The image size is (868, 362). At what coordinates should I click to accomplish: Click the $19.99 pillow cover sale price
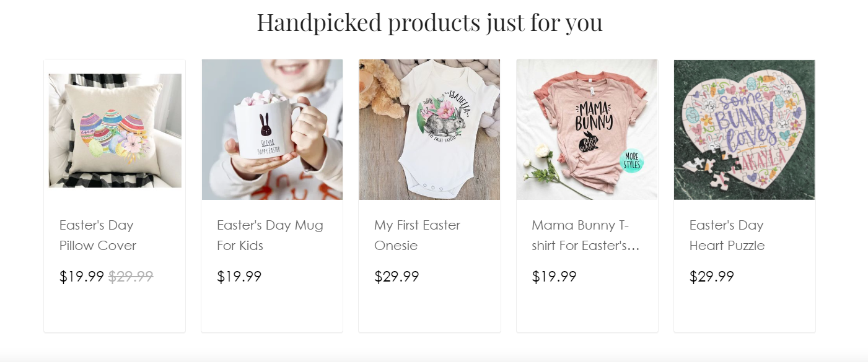82,277
